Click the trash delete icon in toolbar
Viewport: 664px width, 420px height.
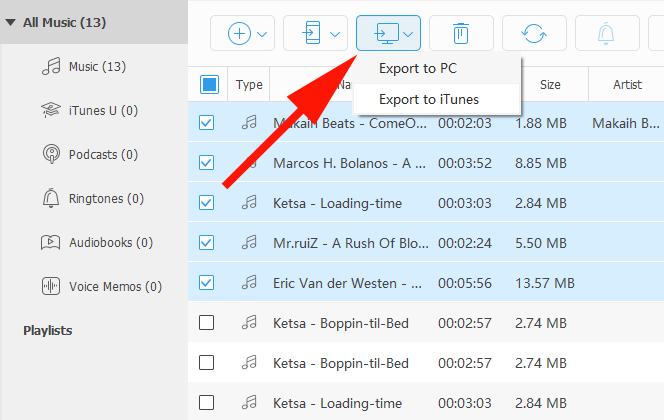[x=460, y=33]
